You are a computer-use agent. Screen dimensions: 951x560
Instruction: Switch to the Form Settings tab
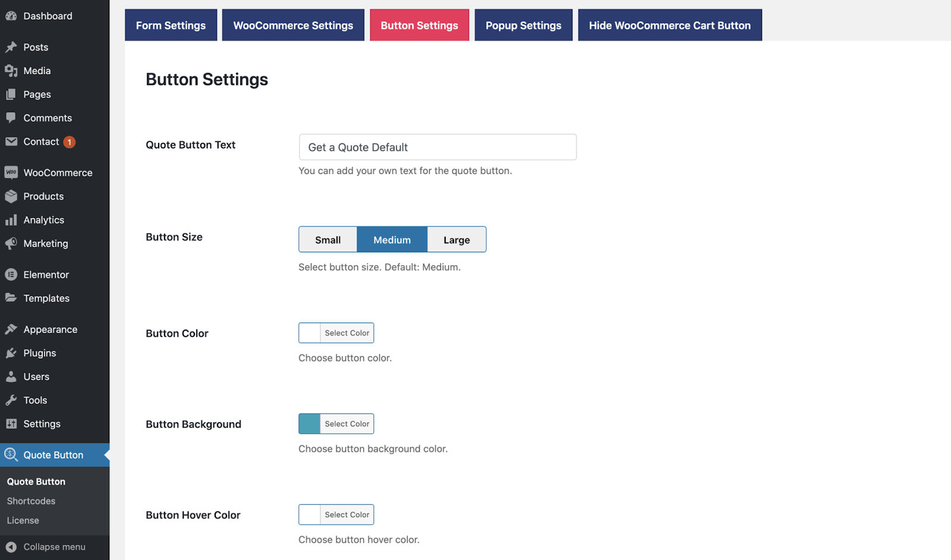(x=171, y=26)
